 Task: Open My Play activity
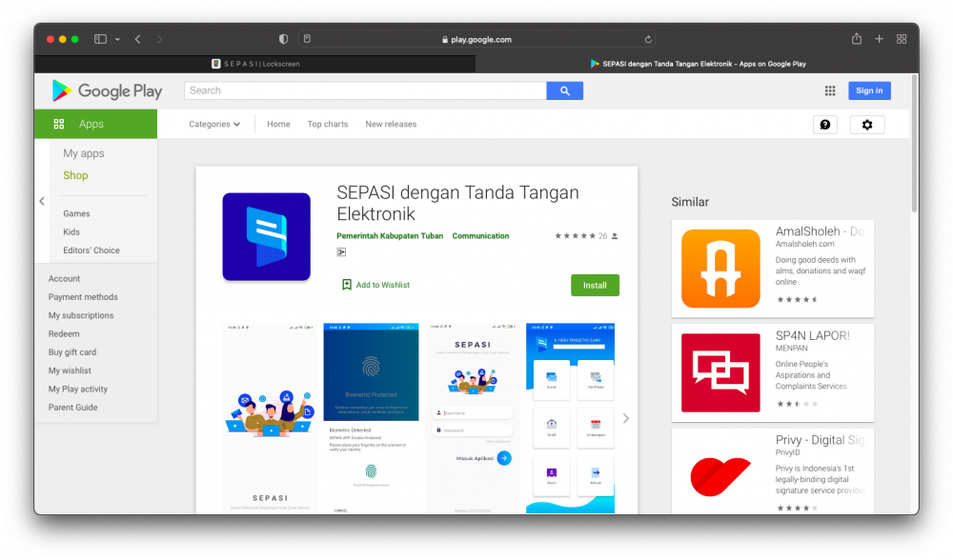(78, 389)
